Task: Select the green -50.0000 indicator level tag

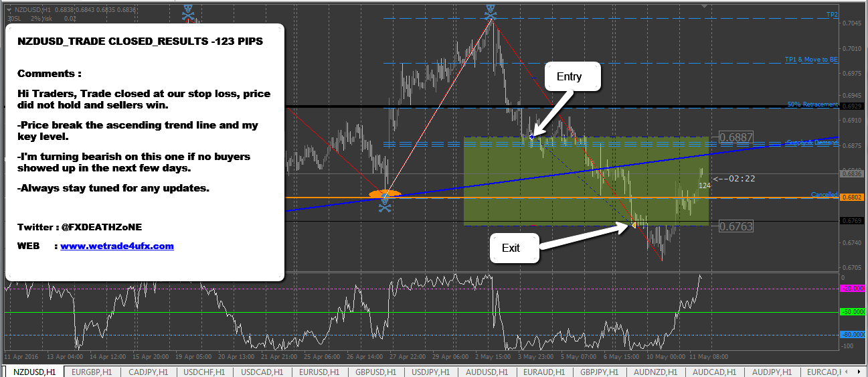Action: click(x=852, y=312)
